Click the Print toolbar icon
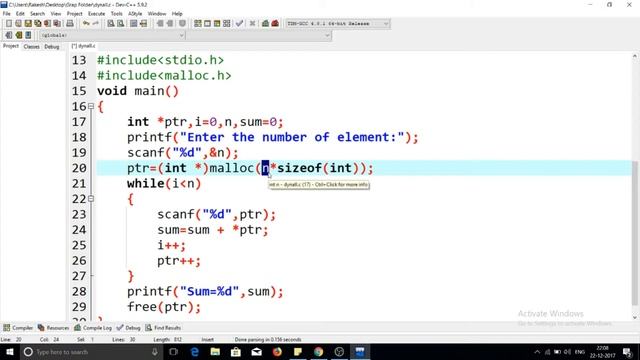640x360 pixels. (70, 24)
